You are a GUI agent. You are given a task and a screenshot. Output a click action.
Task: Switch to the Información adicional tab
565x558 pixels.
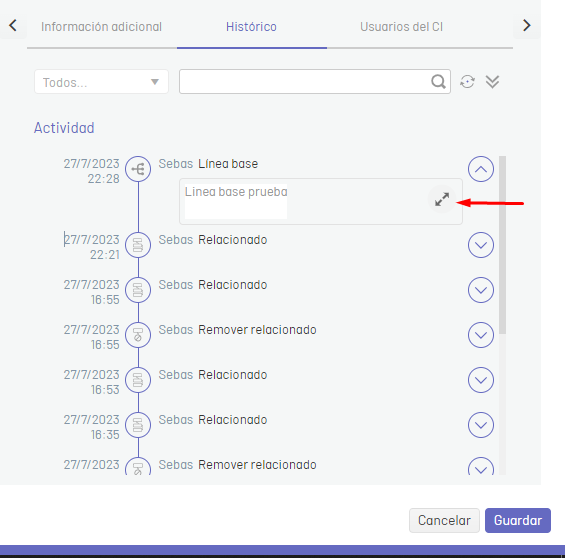click(102, 27)
